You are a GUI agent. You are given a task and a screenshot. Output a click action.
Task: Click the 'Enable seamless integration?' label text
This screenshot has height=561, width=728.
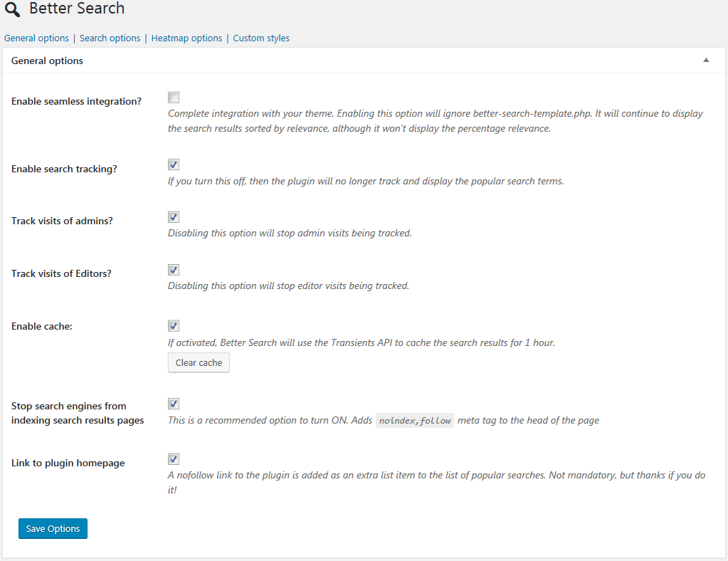pyautogui.click(x=76, y=102)
